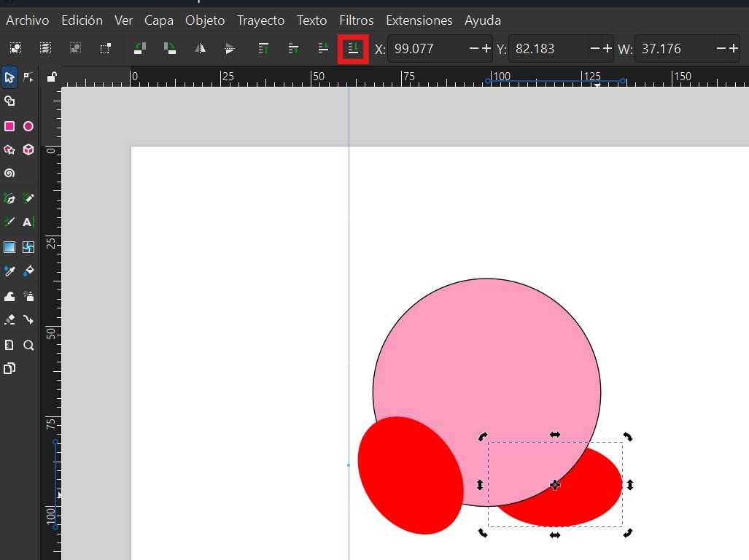This screenshot has width=749, height=560.
Task: Lower selection one step
Action: [x=323, y=48]
